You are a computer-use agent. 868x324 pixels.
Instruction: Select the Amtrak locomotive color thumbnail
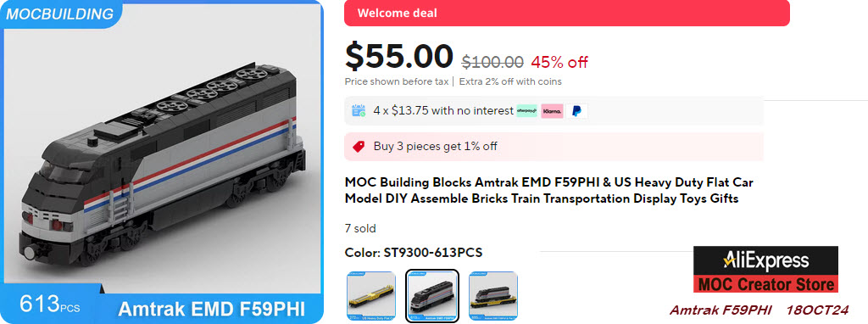pyautogui.click(x=431, y=294)
